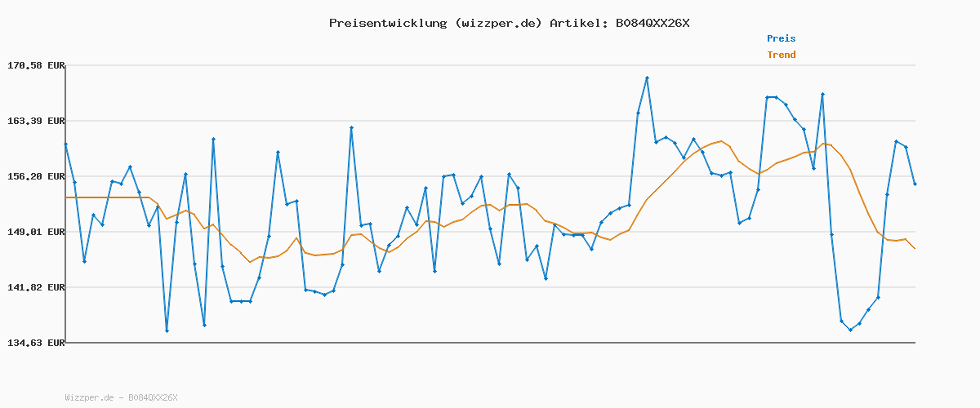
Task: Select the 134.63 EUR axis label
Action: point(36,343)
